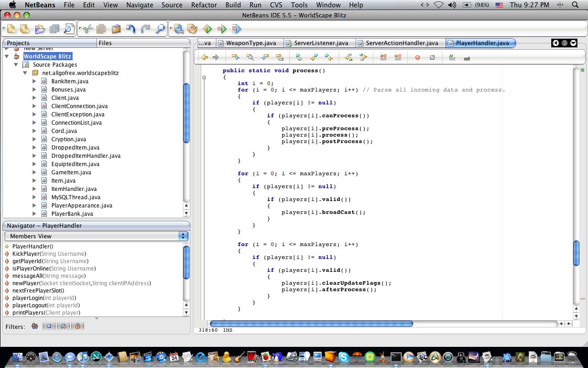588x368 pixels.
Task: Toggle the Show Non-Public Members filter
Action: (x=78, y=326)
